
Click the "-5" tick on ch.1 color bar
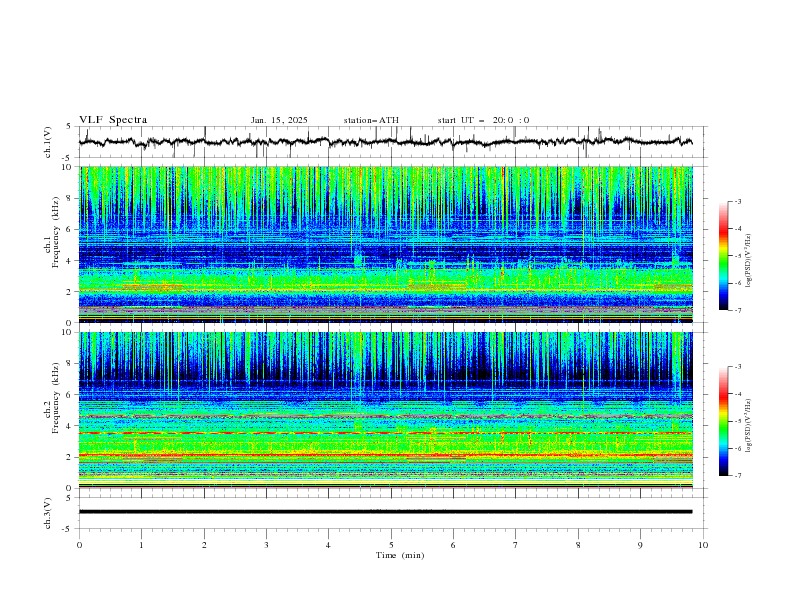point(738,256)
